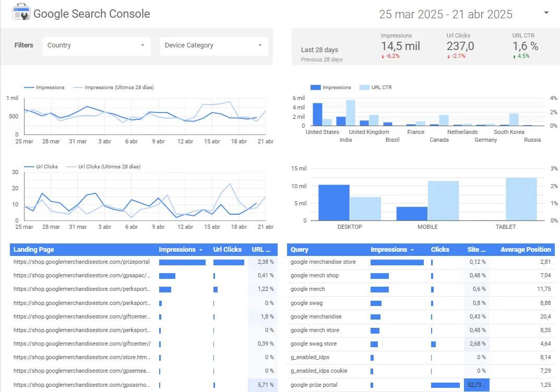
Task: Select the Impressions scorecard value 14,5 mil
Action: tap(400, 46)
